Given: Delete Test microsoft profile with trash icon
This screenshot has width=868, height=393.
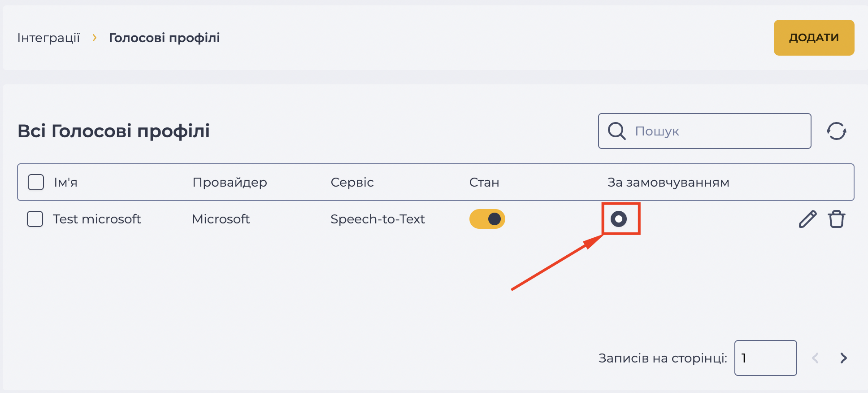Looking at the screenshot, I should point(836,219).
